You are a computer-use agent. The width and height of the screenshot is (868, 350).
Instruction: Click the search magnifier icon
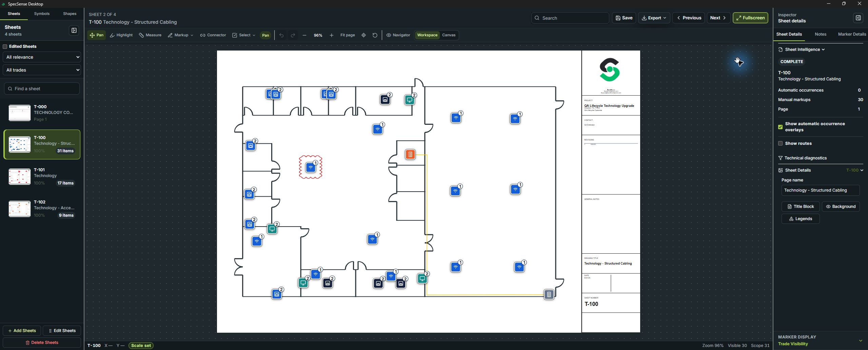[x=537, y=18]
